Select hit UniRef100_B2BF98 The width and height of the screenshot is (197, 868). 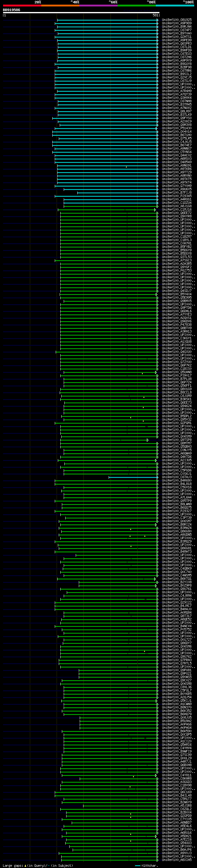pos(177,67)
